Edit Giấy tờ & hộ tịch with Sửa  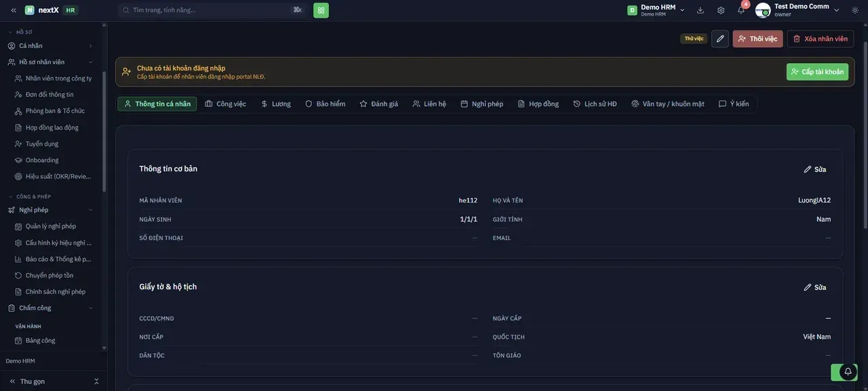coord(815,287)
